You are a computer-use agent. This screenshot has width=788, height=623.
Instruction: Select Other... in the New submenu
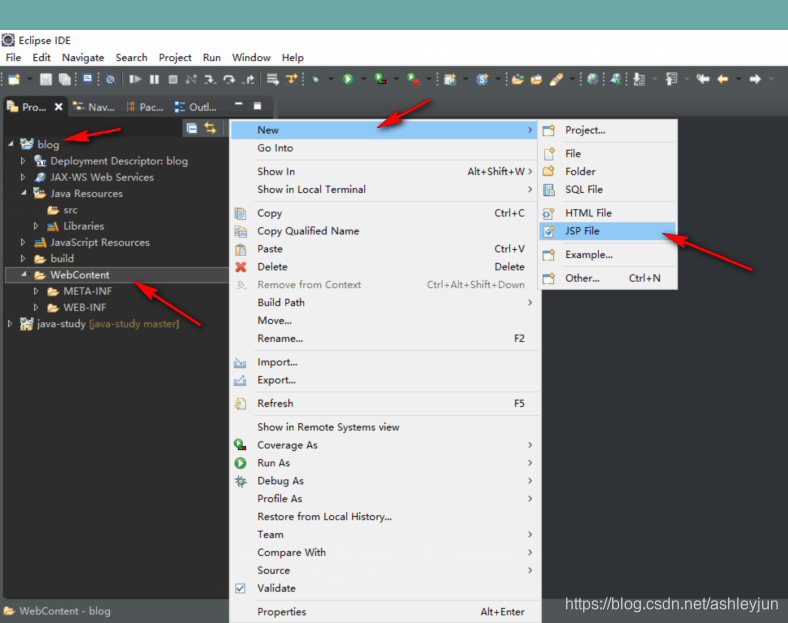point(607,278)
